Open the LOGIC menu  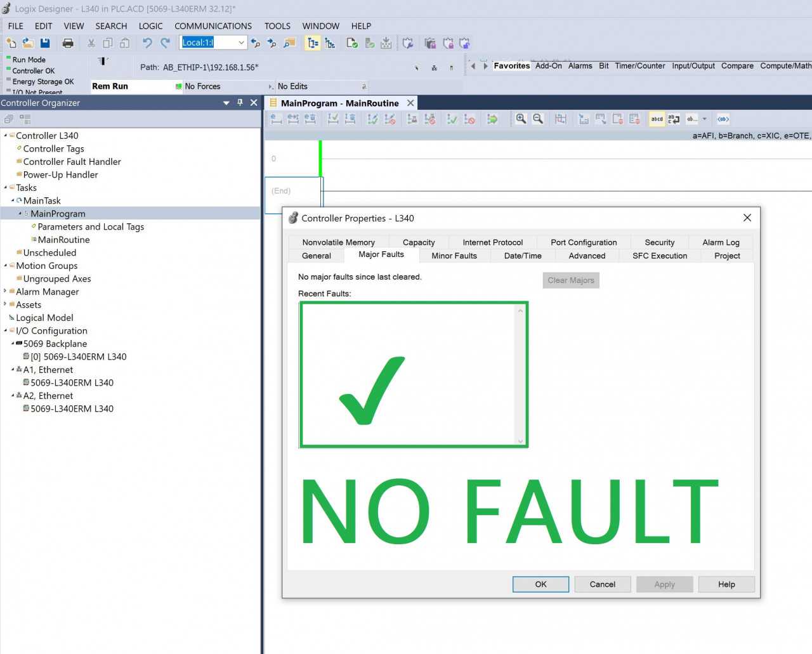(151, 26)
